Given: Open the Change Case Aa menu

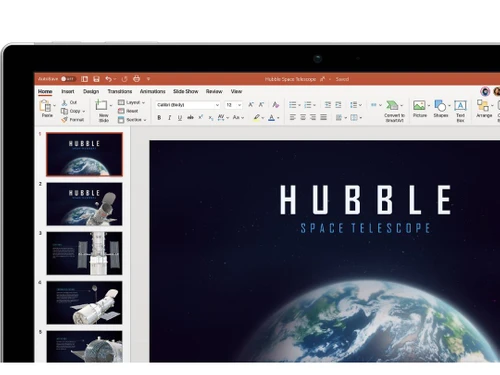Looking at the screenshot, I should tap(238, 117).
